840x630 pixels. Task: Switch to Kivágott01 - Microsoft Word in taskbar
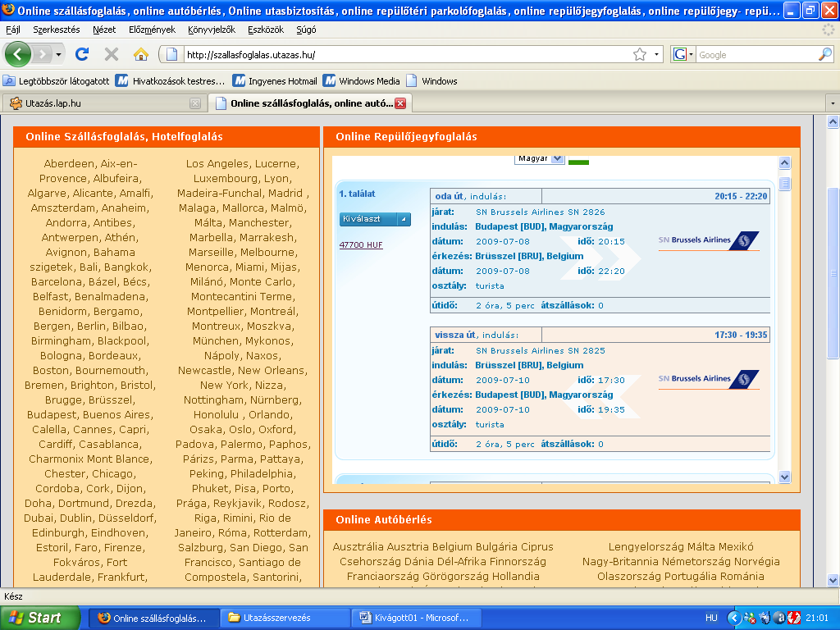coord(416,618)
